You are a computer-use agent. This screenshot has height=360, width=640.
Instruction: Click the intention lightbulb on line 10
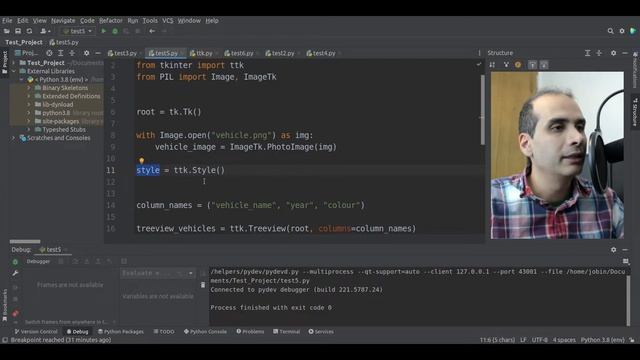pos(141,161)
